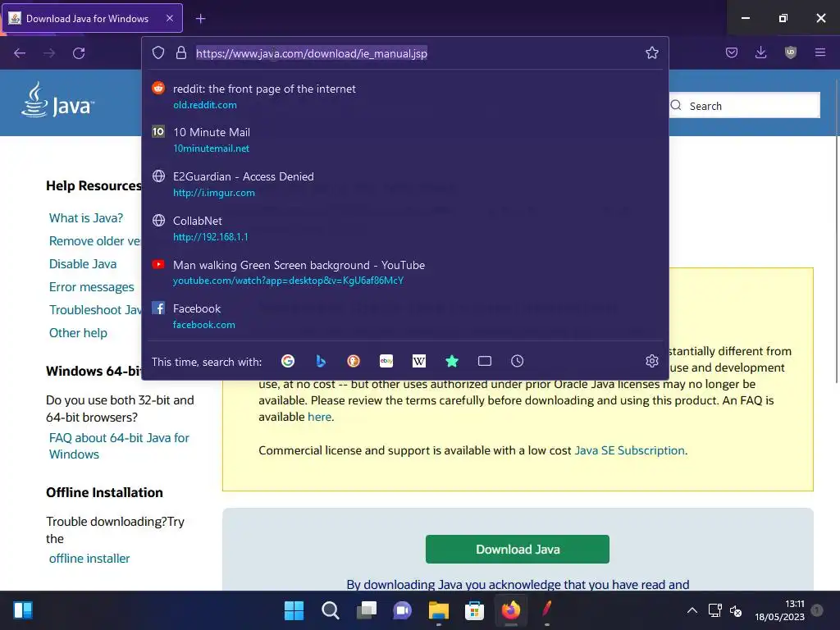The image size is (840, 630).
Task: Open the taskbar Search icon
Action: [330, 610]
